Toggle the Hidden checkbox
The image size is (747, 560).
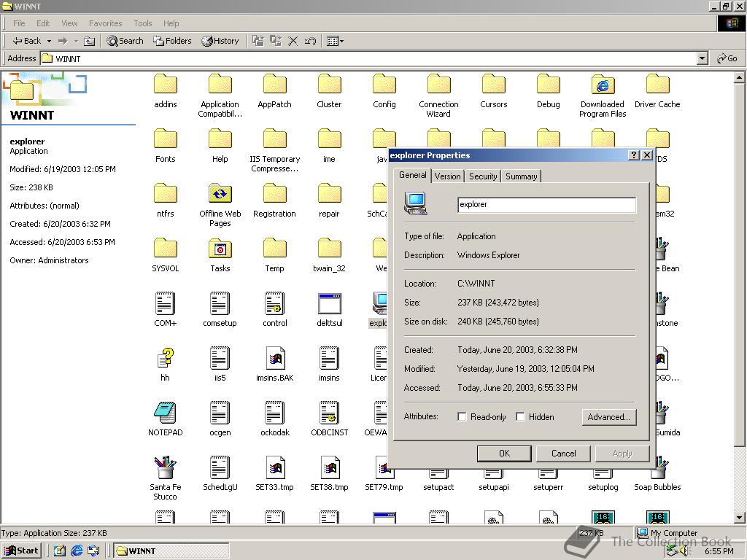click(x=520, y=416)
